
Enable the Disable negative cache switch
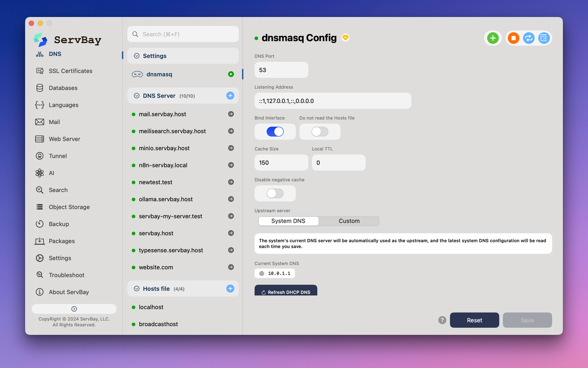click(275, 193)
